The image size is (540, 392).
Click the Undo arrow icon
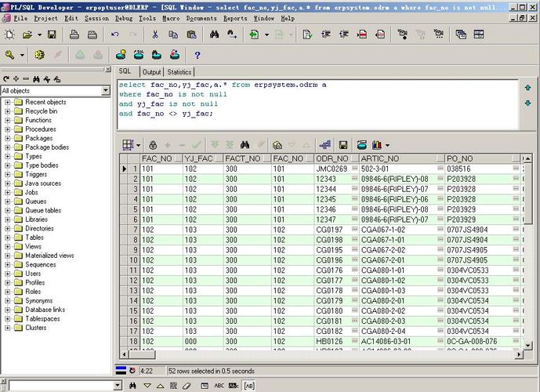pos(115,34)
